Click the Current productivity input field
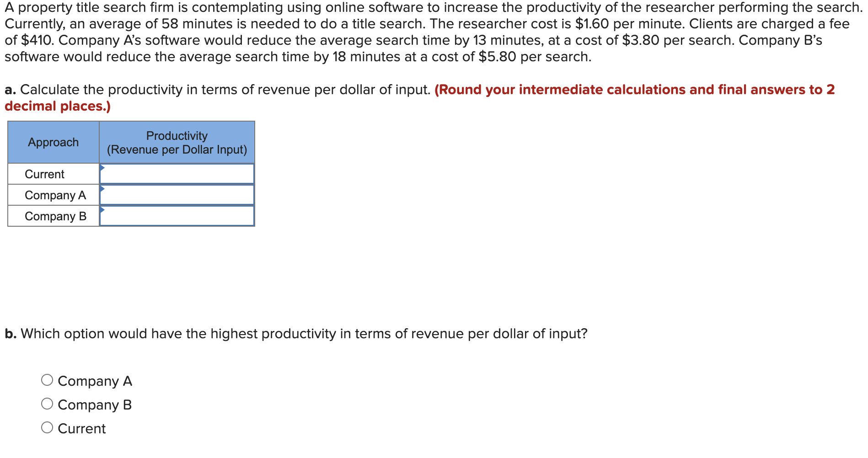 [x=177, y=174]
